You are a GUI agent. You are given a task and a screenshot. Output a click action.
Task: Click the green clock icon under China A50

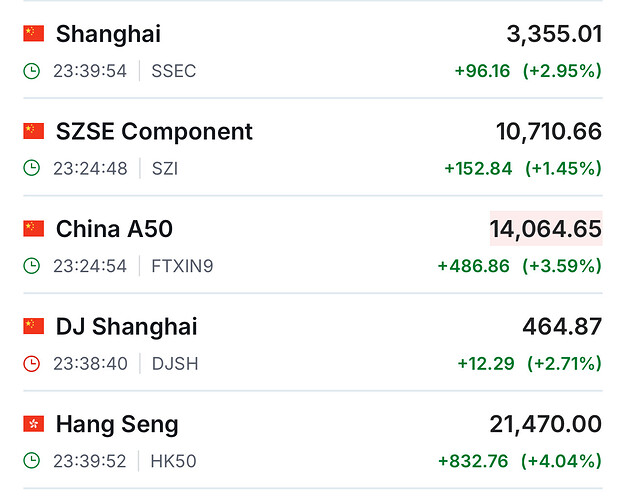(x=32, y=266)
